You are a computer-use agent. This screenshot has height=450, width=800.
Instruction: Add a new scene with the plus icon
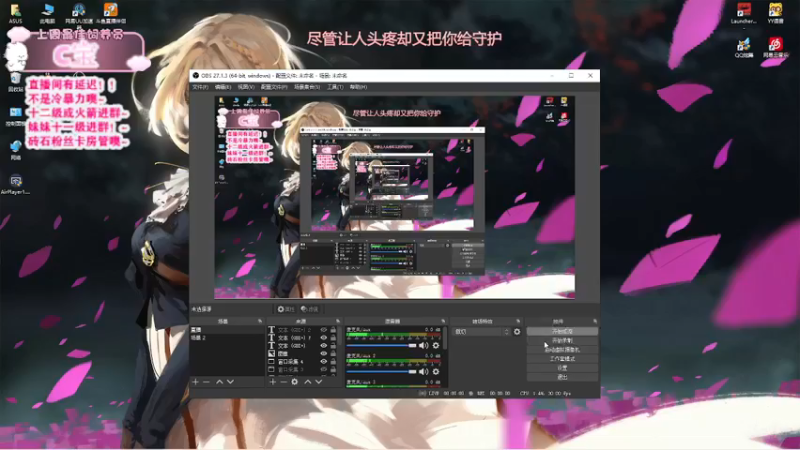(195, 382)
